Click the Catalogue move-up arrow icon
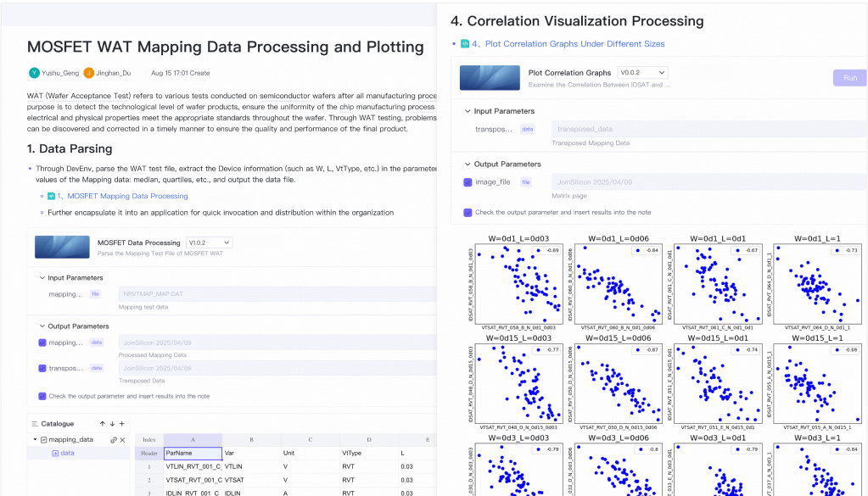The image size is (868, 496). [x=103, y=424]
